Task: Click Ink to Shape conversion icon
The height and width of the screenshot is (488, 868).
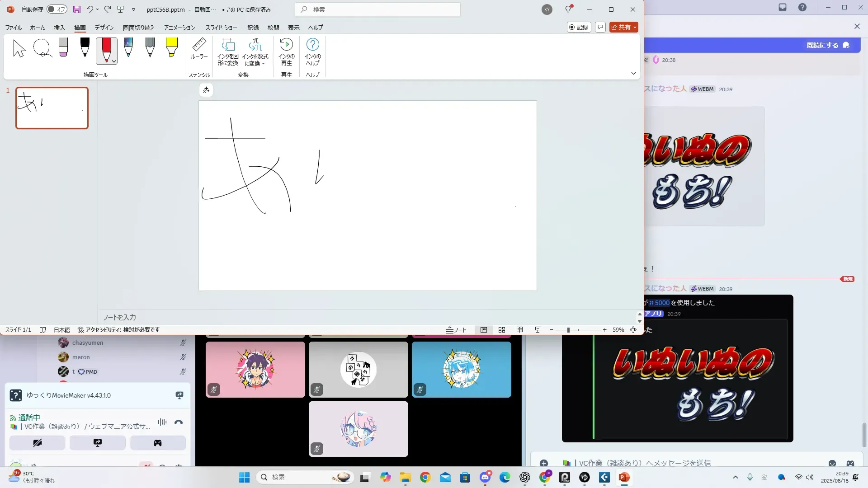Action: [x=228, y=45]
